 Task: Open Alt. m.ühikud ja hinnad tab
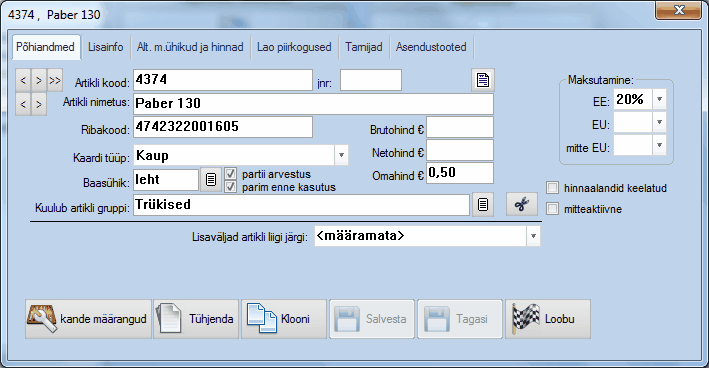pos(190,47)
